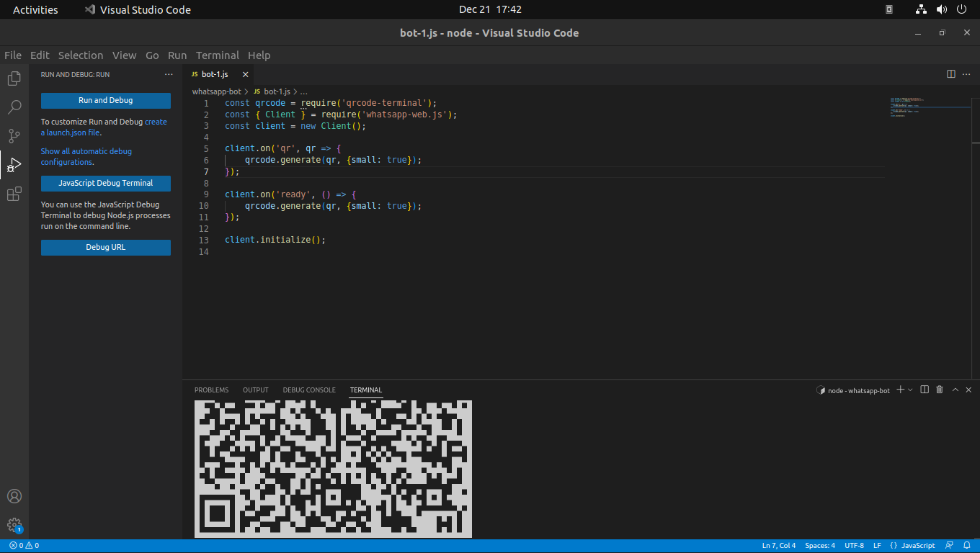Click the Run and Debug button
The height and width of the screenshot is (553, 980).
[105, 100]
